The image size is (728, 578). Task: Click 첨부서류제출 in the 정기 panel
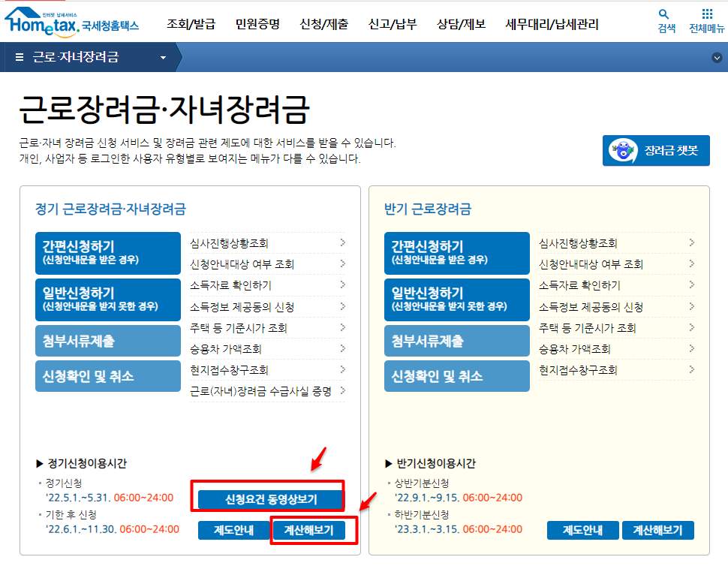pyautogui.click(x=108, y=341)
